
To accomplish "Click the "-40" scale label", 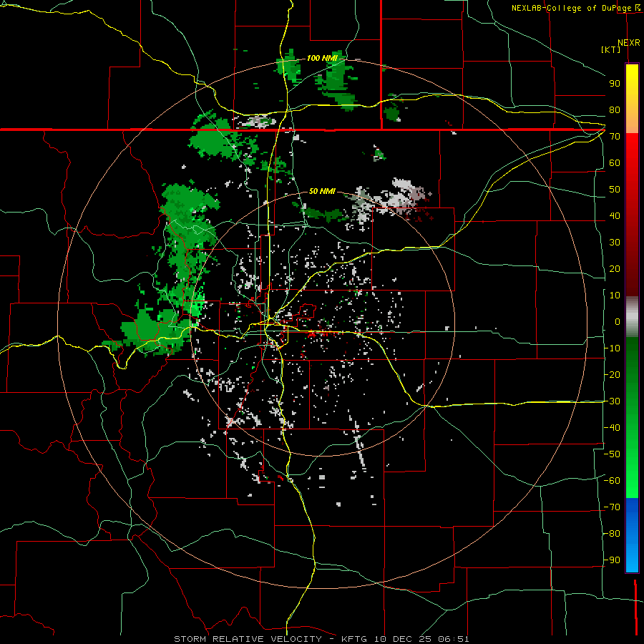I will pyautogui.click(x=613, y=428).
